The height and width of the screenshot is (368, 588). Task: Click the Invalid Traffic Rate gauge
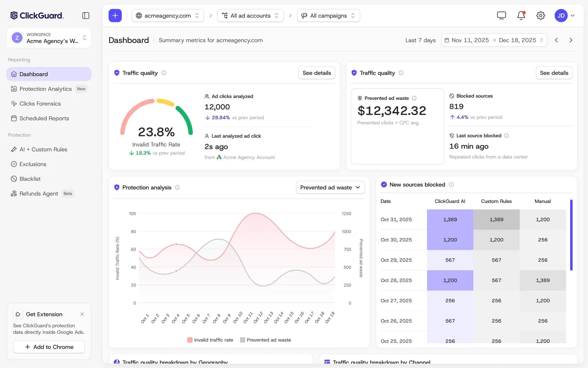pyautogui.click(x=156, y=117)
